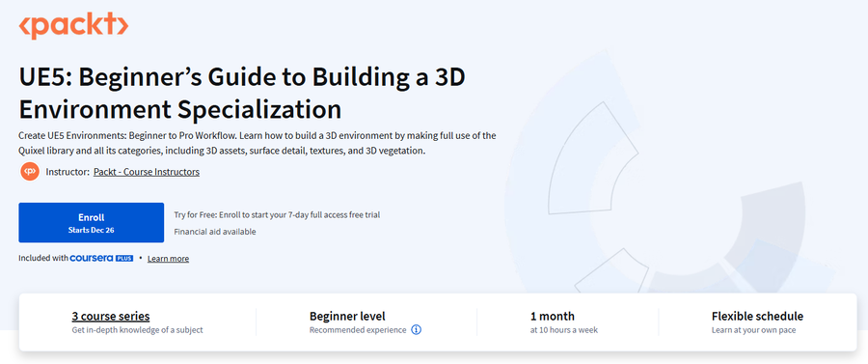Click the Starts Dec 26 text in button
The image size is (868, 364).
click(x=92, y=230)
